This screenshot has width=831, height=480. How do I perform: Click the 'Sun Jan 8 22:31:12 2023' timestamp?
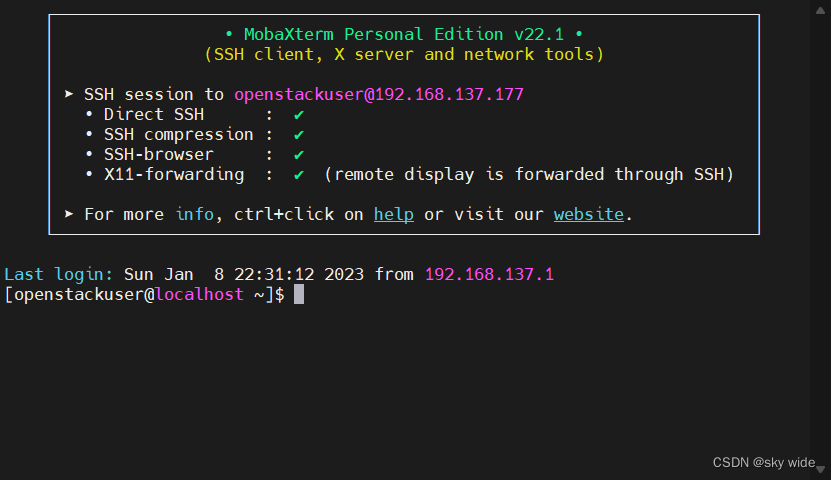point(244,274)
